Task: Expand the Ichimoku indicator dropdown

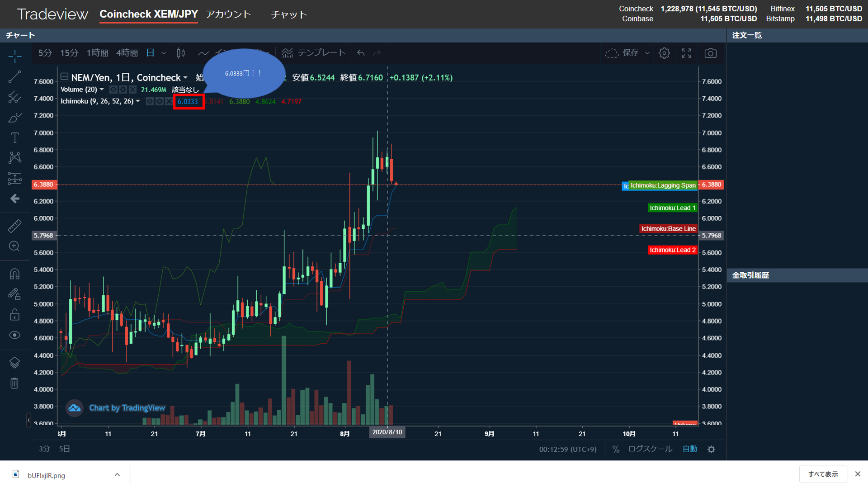Action: (138, 101)
